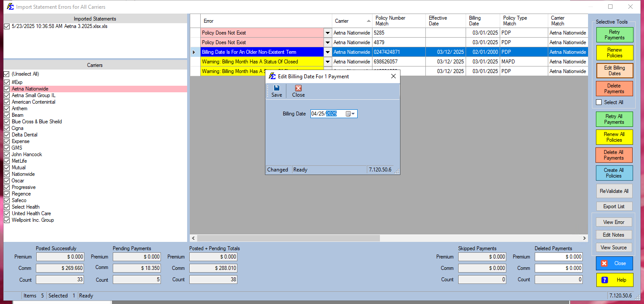Uncheck the MetLife carrier checkbox

point(7,161)
